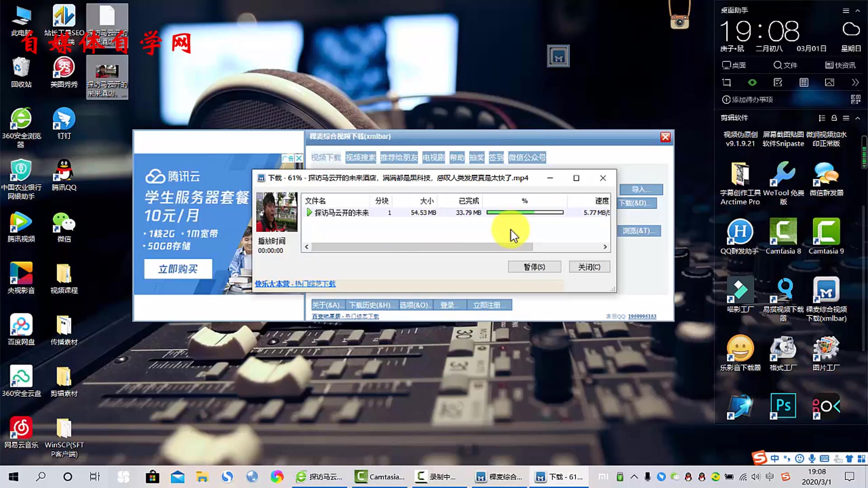Open the Photoshop shortcut icon

(x=783, y=405)
